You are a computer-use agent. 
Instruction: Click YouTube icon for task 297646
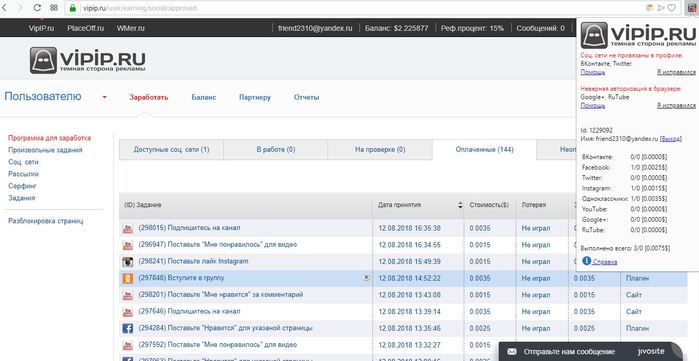coord(128,312)
